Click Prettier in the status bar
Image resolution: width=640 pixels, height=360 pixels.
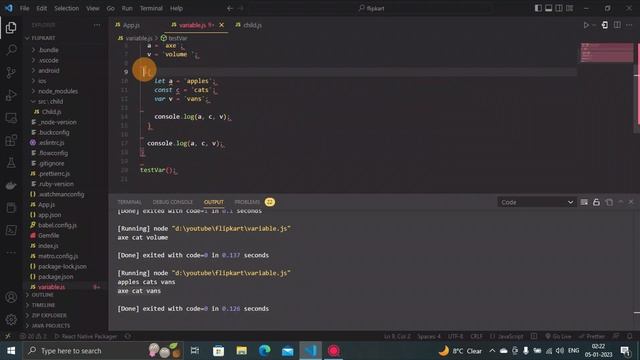click(x=591, y=336)
